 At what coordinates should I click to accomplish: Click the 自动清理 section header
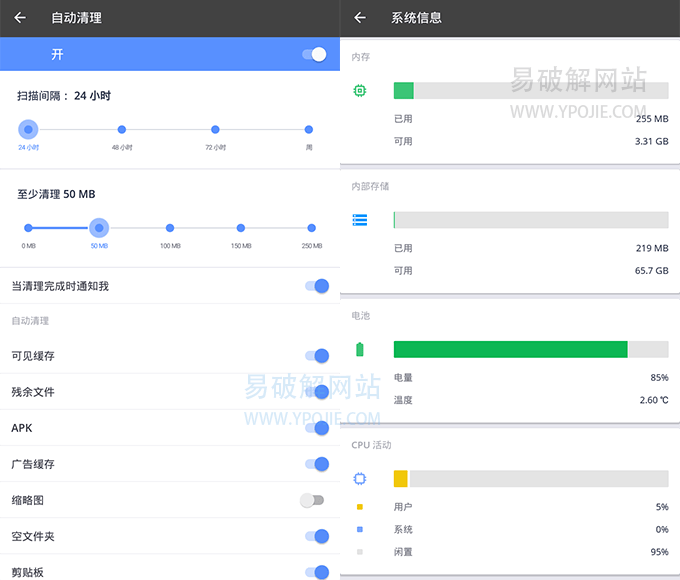click(x=30, y=321)
